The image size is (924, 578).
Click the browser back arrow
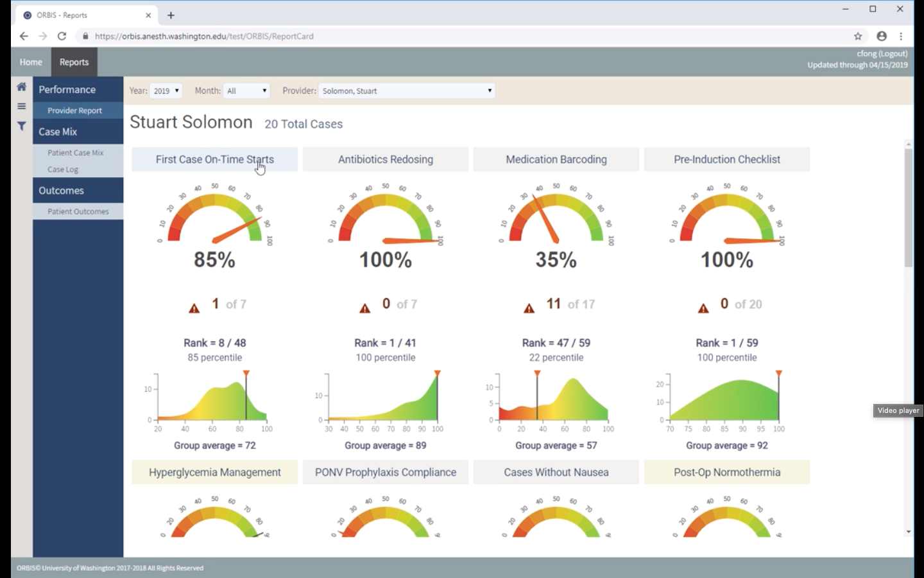pyautogui.click(x=24, y=36)
